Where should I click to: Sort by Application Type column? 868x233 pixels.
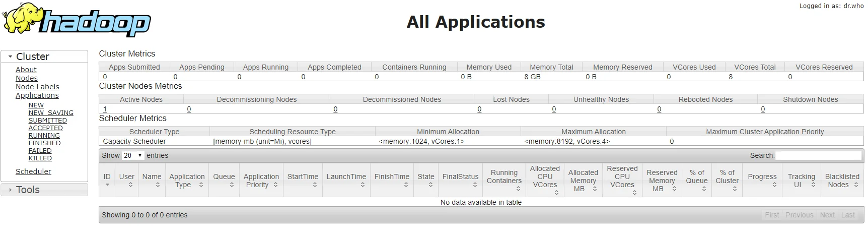click(x=186, y=180)
